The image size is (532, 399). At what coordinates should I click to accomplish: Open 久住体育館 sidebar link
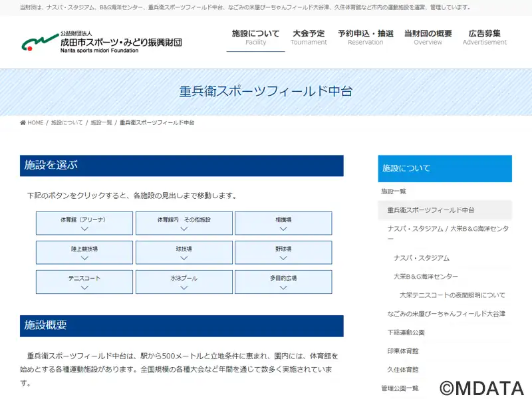coord(403,370)
